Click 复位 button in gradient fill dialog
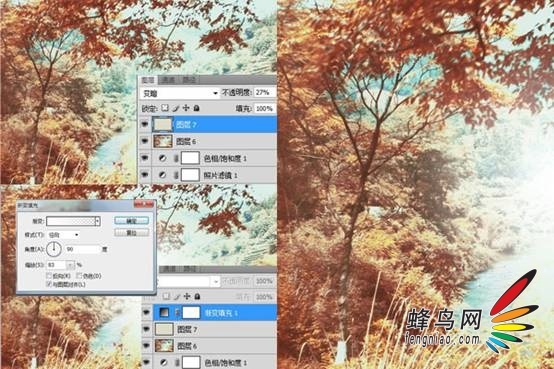This screenshot has height=369, width=554. point(131,233)
